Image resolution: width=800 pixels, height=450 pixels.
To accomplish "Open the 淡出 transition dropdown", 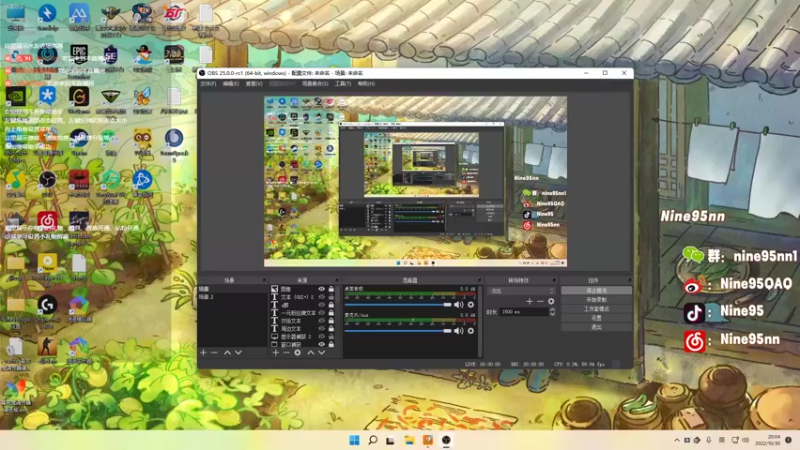I will tap(521, 291).
